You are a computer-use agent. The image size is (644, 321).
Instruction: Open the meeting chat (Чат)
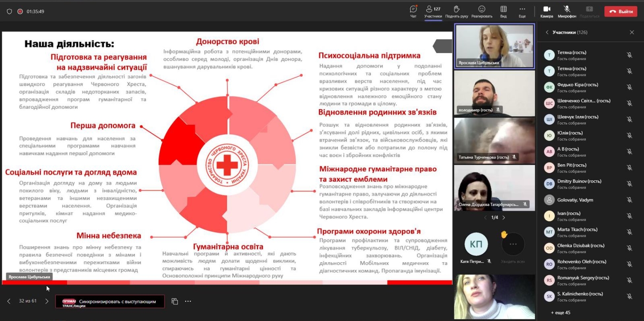pos(413,11)
